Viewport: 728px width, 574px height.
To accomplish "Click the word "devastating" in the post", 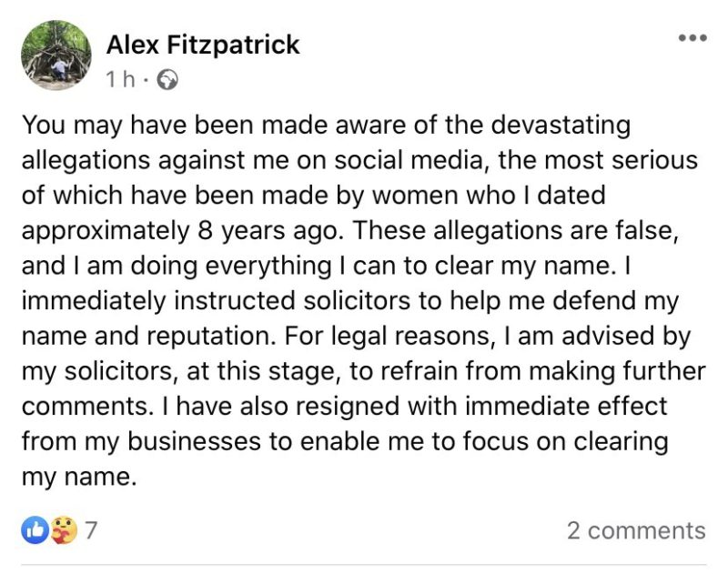I will [x=544, y=125].
